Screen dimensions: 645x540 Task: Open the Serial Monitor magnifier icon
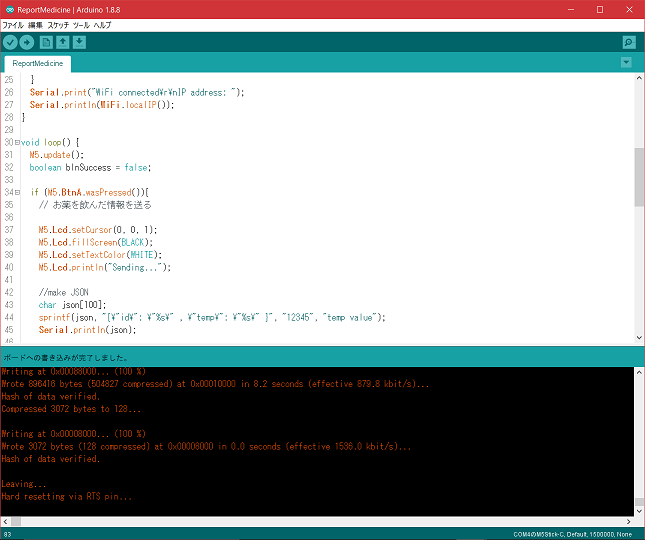629,42
